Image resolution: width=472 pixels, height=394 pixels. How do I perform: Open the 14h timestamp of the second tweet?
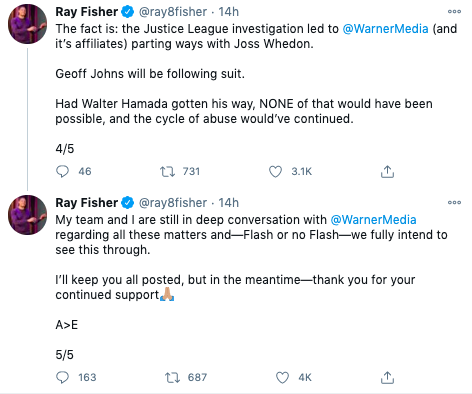pyautogui.click(x=229, y=203)
